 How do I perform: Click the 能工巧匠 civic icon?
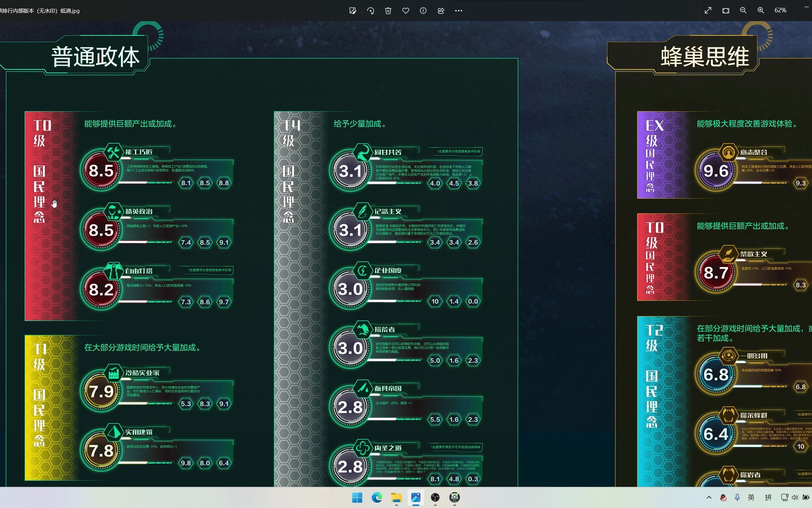tap(113, 152)
